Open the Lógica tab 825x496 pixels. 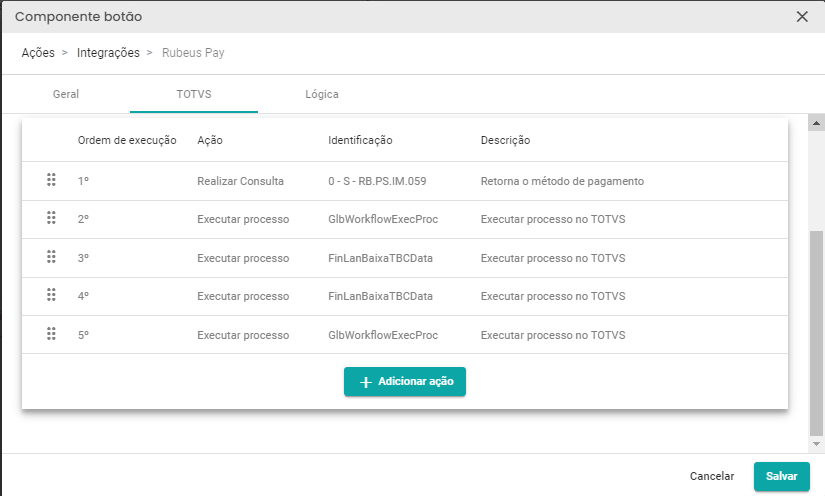point(321,94)
